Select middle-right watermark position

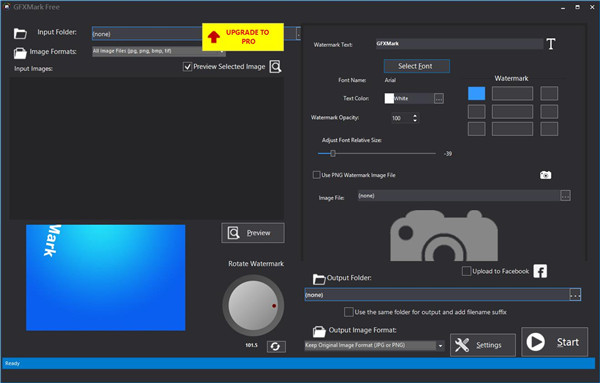(x=549, y=112)
